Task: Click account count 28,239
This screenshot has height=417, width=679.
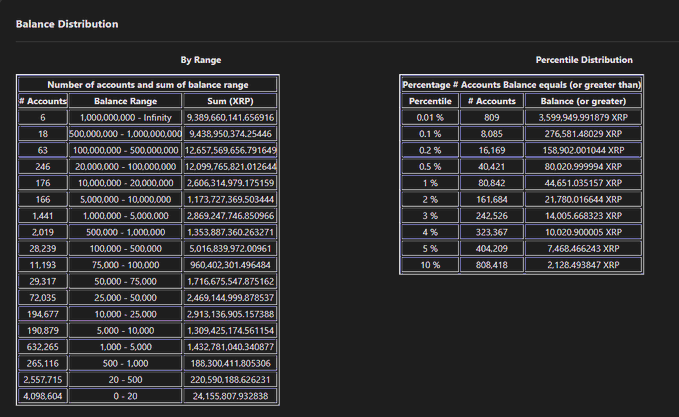Action: click(x=43, y=249)
